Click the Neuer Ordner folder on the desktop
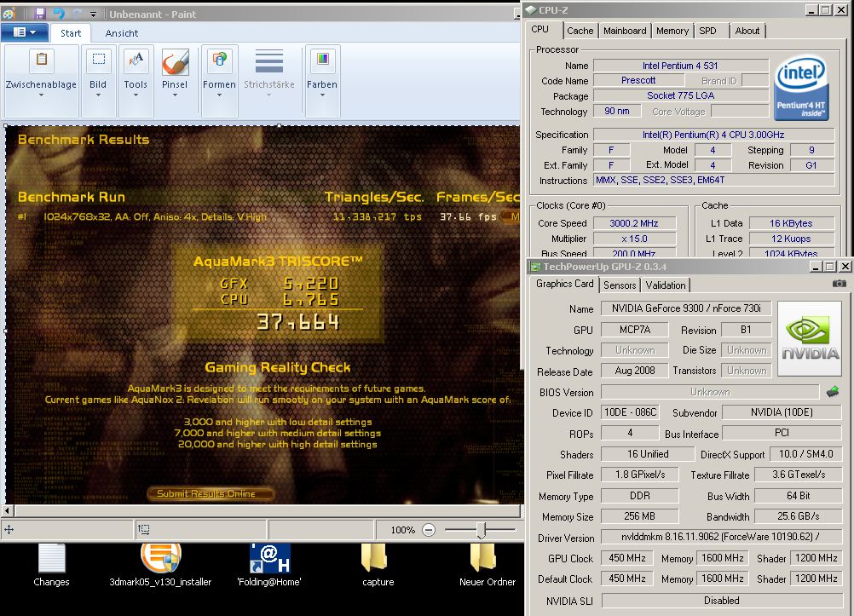The height and width of the screenshot is (616, 854). coord(482,559)
